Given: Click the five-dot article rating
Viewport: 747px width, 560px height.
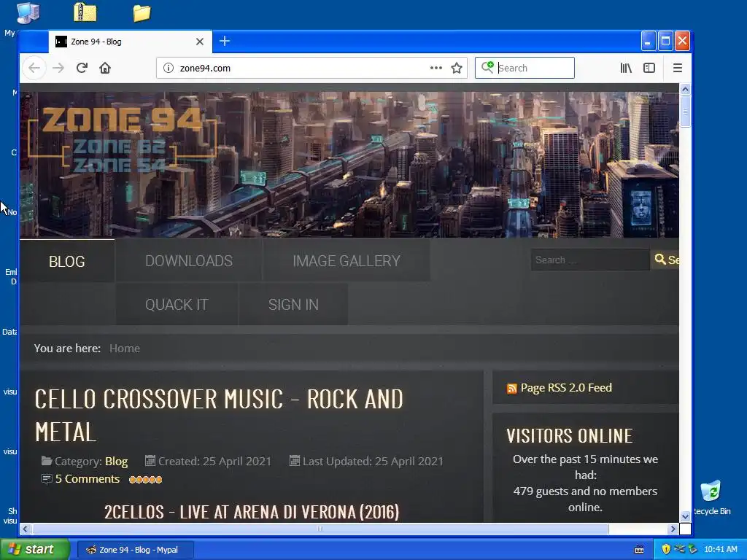Looking at the screenshot, I should tap(146, 480).
